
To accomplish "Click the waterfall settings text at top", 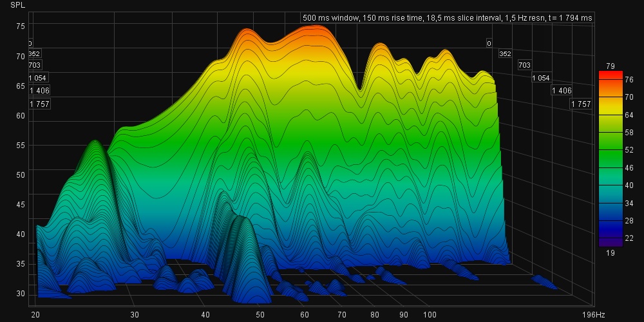I will point(446,18).
